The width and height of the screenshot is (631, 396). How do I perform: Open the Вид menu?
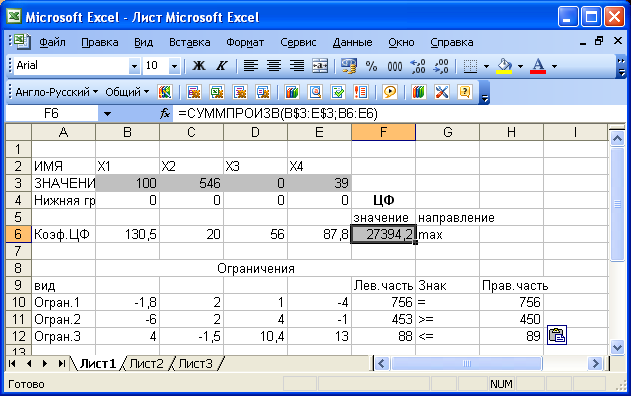[143, 42]
